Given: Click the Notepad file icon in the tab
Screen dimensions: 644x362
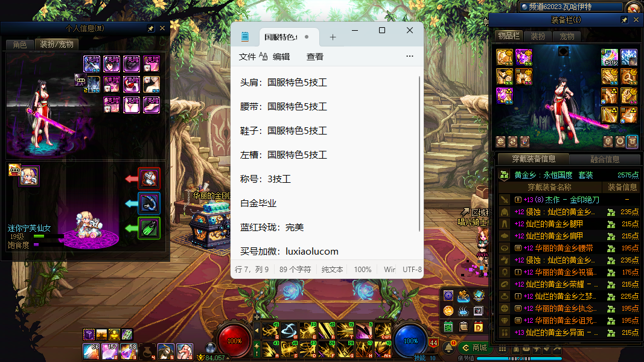Looking at the screenshot, I should [245, 37].
